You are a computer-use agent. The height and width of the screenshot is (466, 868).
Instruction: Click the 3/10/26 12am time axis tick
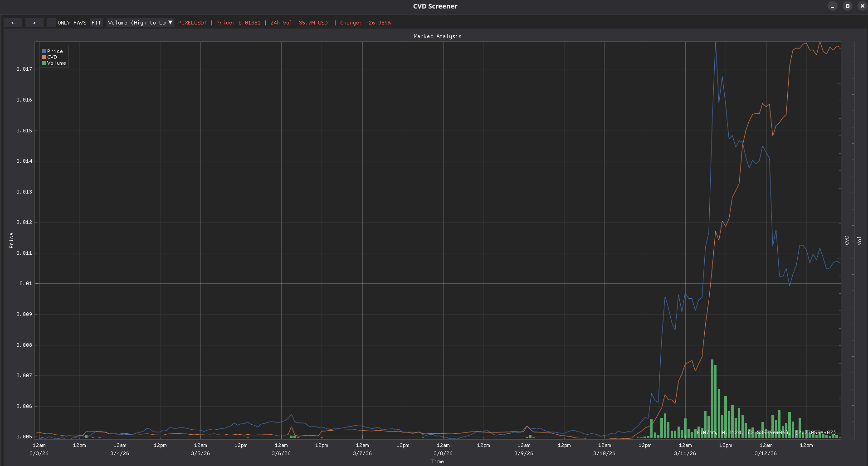pos(604,449)
